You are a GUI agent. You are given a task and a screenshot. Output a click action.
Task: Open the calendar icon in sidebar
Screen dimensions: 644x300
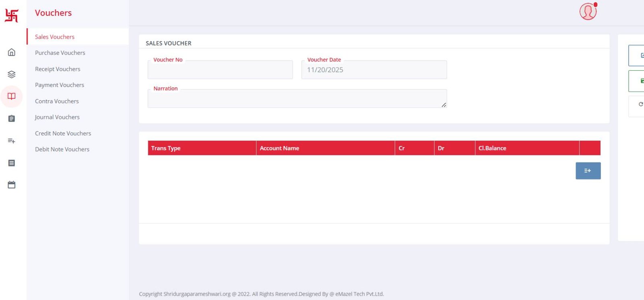[x=12, y=185]
